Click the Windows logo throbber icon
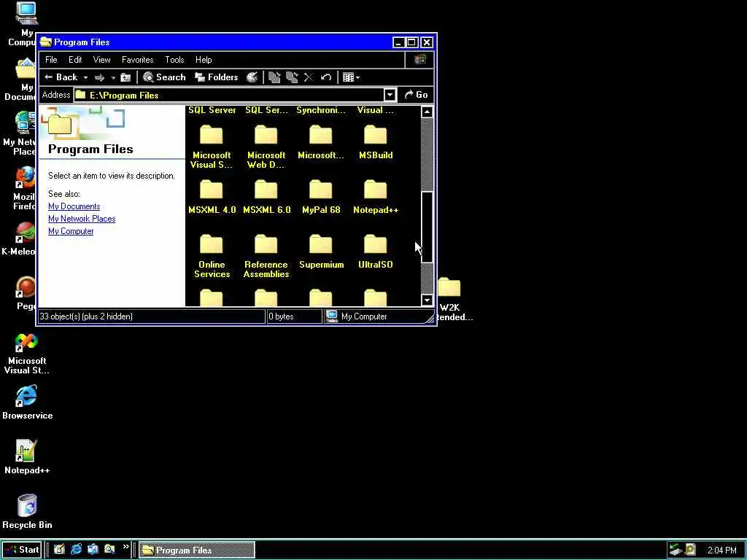 coord(419,60)
